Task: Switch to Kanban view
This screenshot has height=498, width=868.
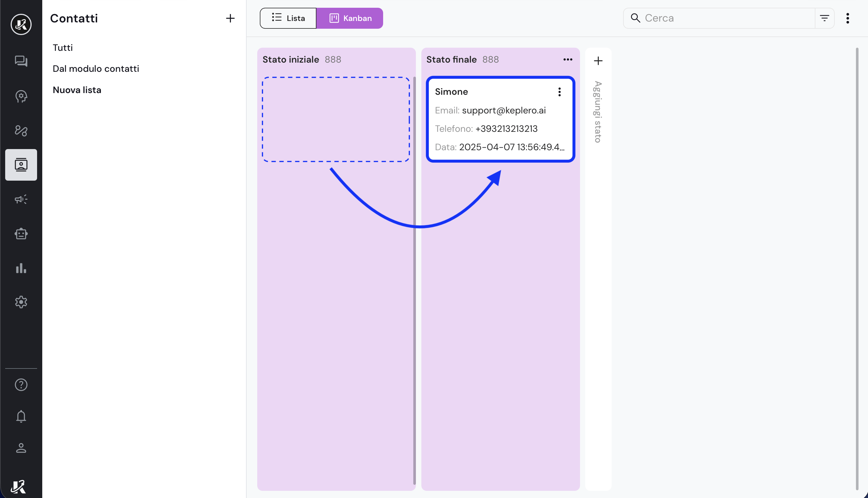Action: click(x=350, y=18)
